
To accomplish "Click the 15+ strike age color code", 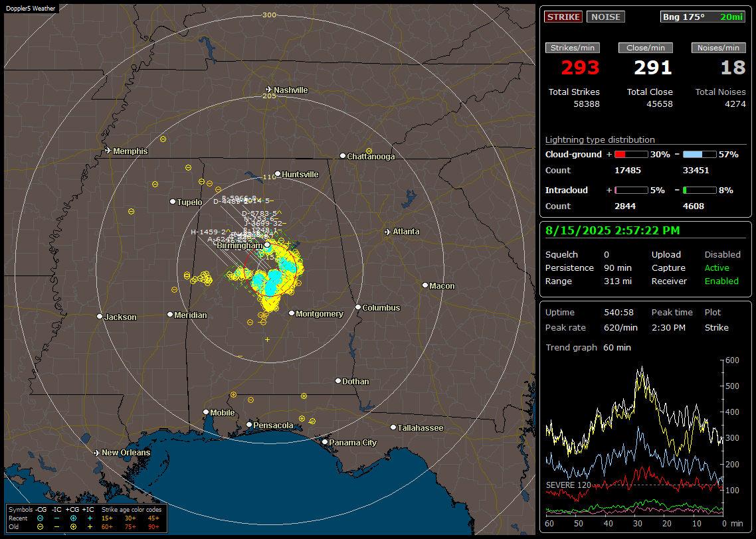I will pyautogui.click(x=107, y=518).
